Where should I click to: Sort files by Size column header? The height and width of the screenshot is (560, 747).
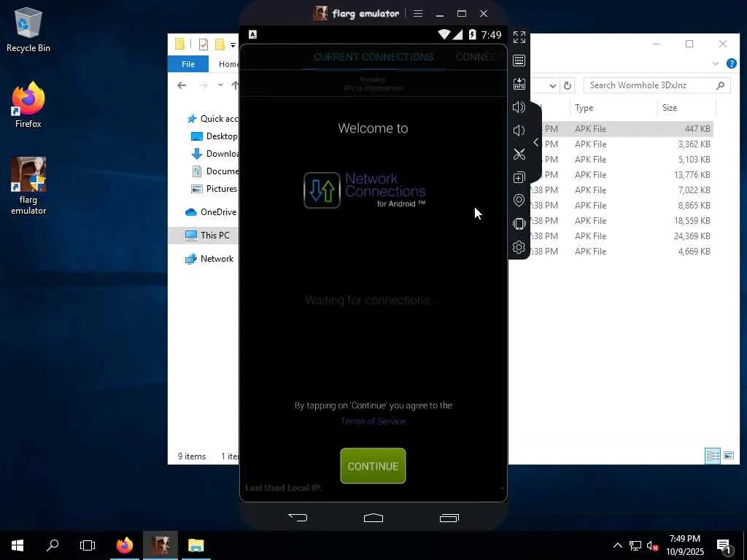pos(686,108)
